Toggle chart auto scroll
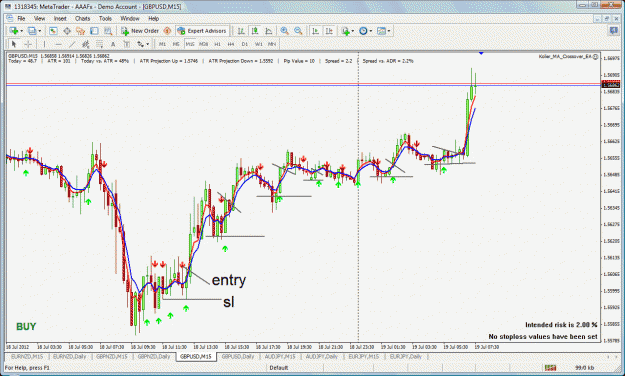625x376 pixels. 315,31
